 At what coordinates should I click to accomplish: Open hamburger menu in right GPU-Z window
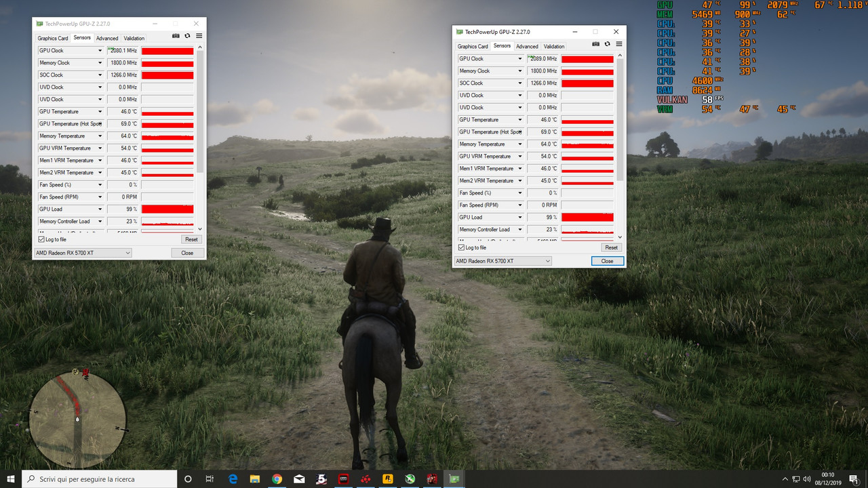click(x=618, y=44)
